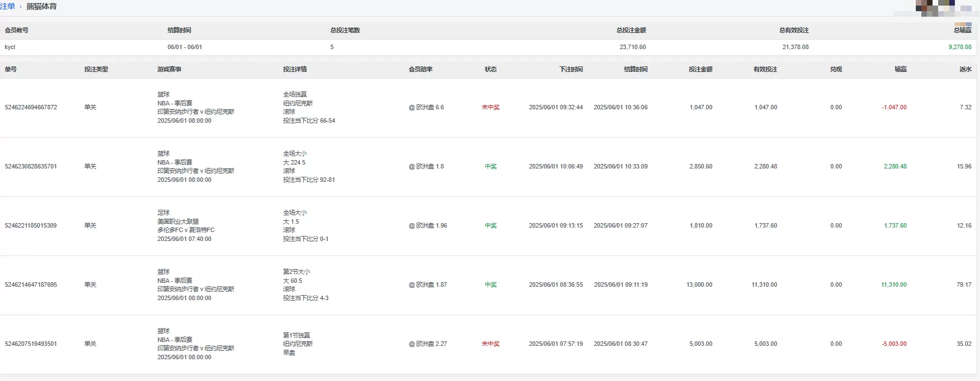The height and width of the screenshot is (381, 980).
Task: Select 中奖 status of order 5246230828635701
Action: coord(491,166)
